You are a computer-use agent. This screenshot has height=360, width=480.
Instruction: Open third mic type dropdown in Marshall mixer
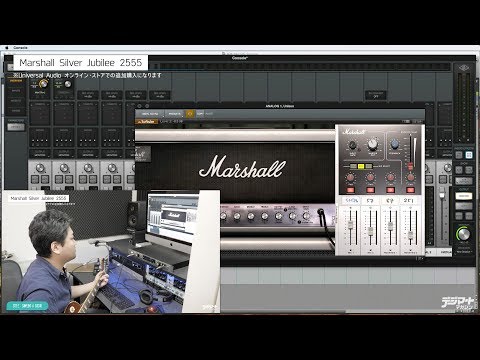click(390, 201)
